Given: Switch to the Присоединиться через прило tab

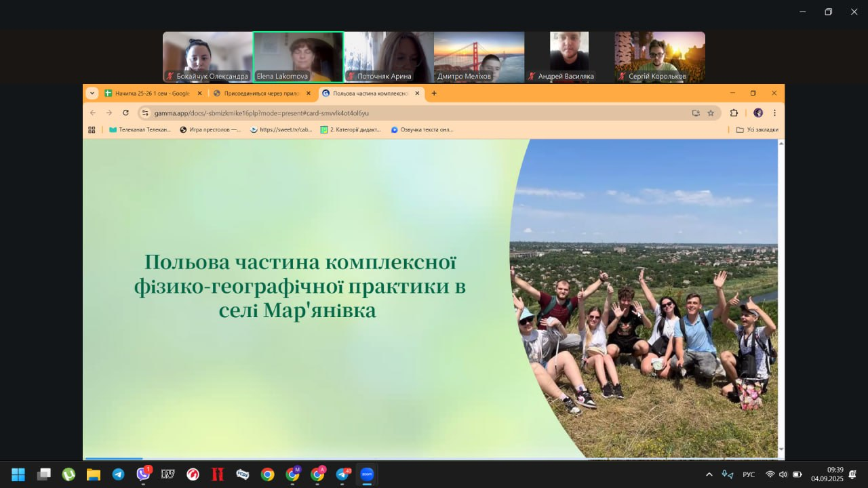Looking at the screenshot, I should tap(261, 94).
